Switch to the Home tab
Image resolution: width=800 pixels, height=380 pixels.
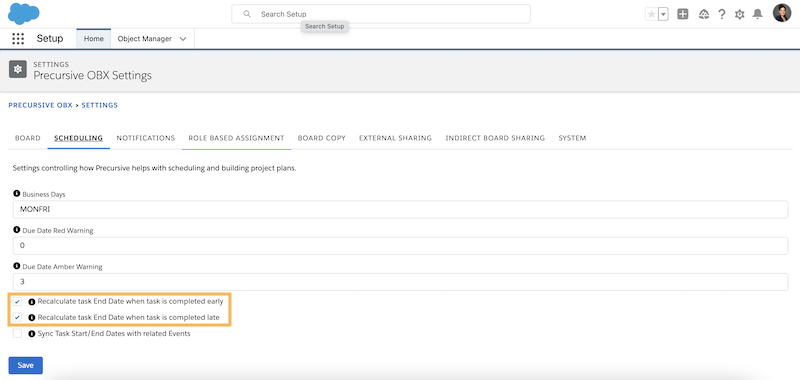coord(94,39)
